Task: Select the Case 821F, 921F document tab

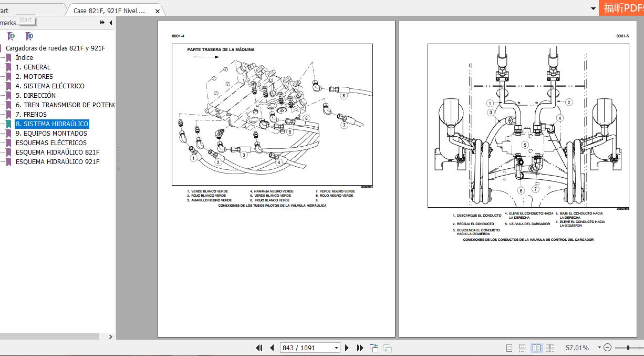Action: [109, 11]
